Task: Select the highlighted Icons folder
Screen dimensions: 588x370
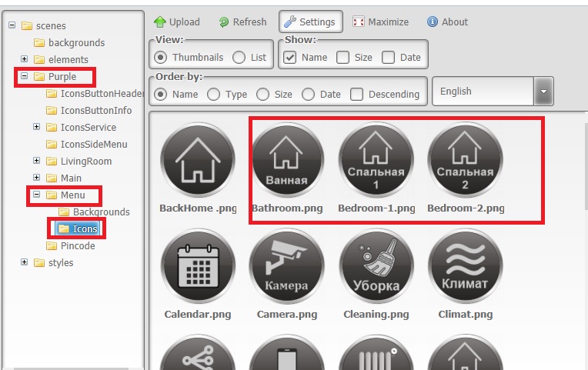Action: point(78,228)
